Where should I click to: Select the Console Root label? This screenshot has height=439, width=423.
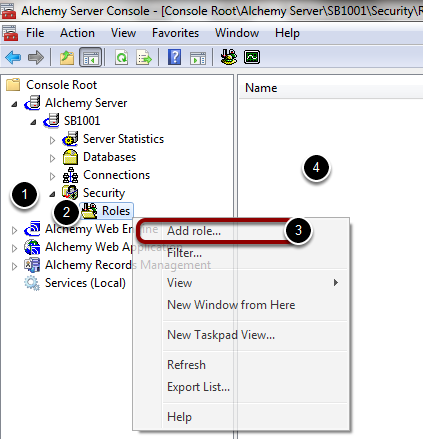(x=61, y=85)
